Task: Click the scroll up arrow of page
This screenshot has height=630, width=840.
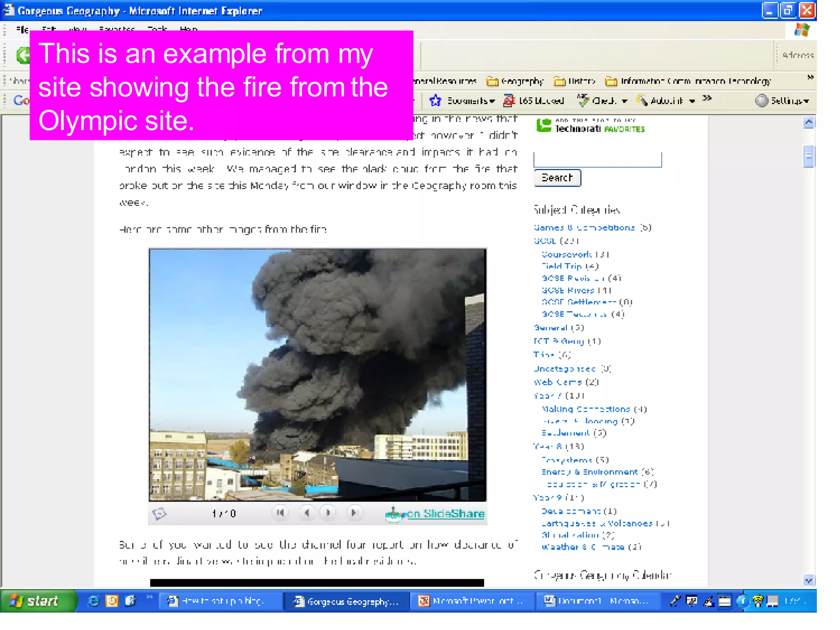Action: 808,122
